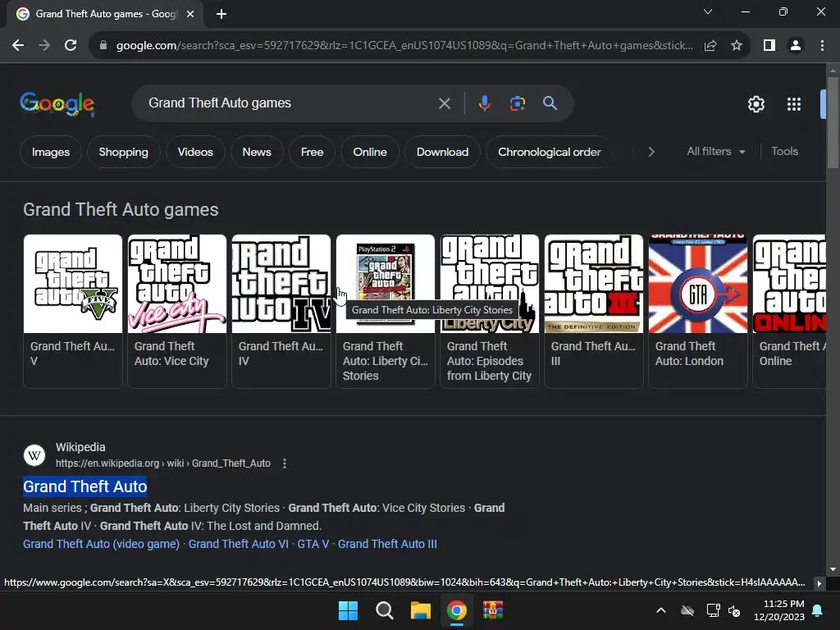Click the scrollbar down arrow
Screen dimensions: 840x630
click(x=833, y=569)
